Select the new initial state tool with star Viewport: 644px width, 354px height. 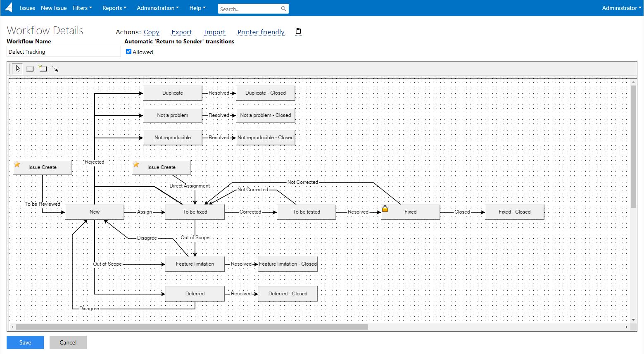(x=43, y=69)
